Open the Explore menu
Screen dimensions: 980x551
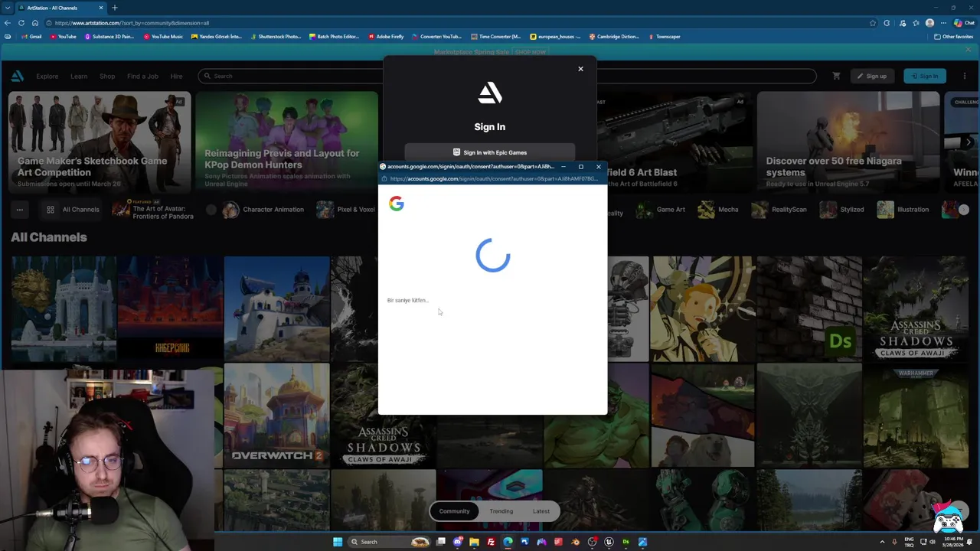47,76
